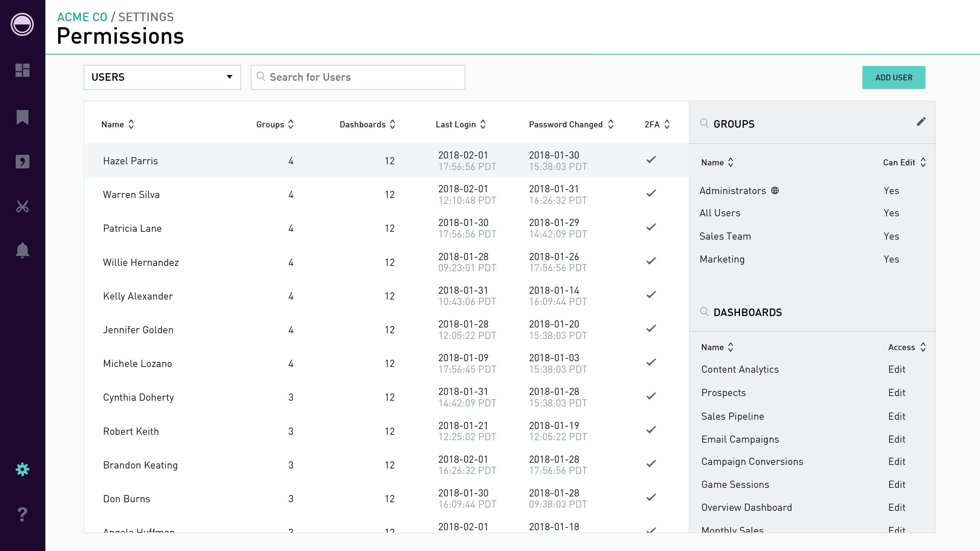The width and height of the screenshot is (980, 551).
Task: Click the Sales Team group
Action: click(725, 236)
